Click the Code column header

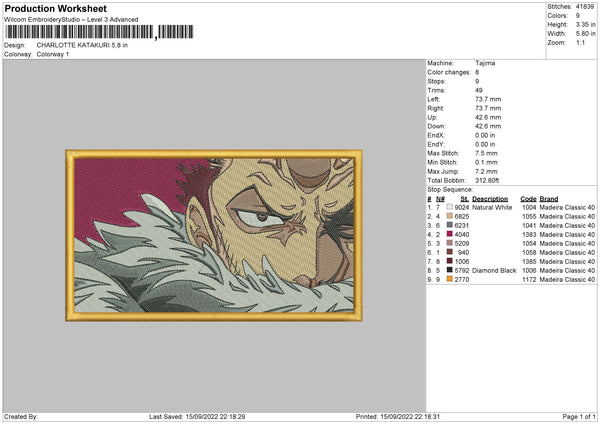[528, 199]
